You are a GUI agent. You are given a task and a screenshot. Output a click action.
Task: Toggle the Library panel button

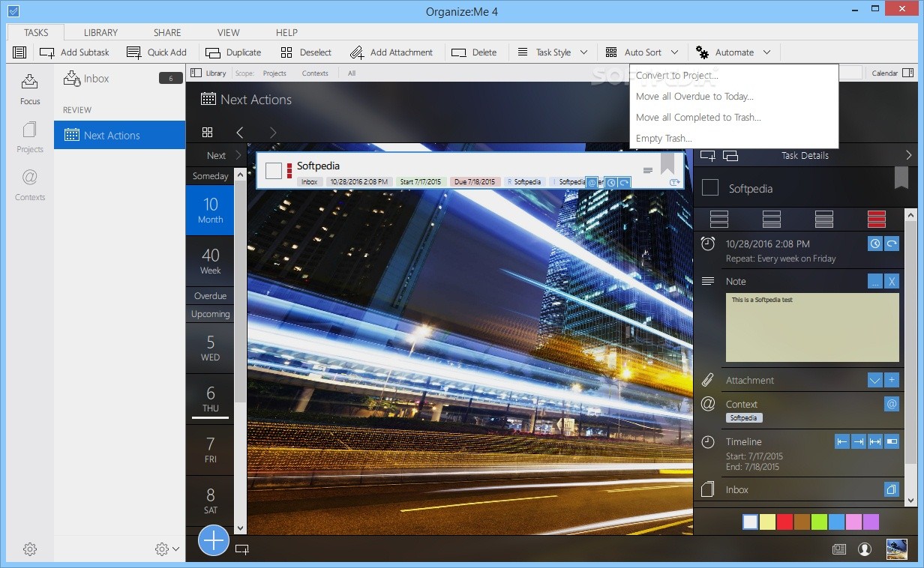208,73
